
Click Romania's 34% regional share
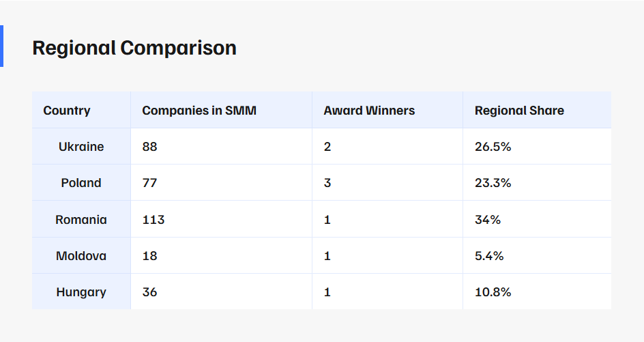tap(488, 220)
